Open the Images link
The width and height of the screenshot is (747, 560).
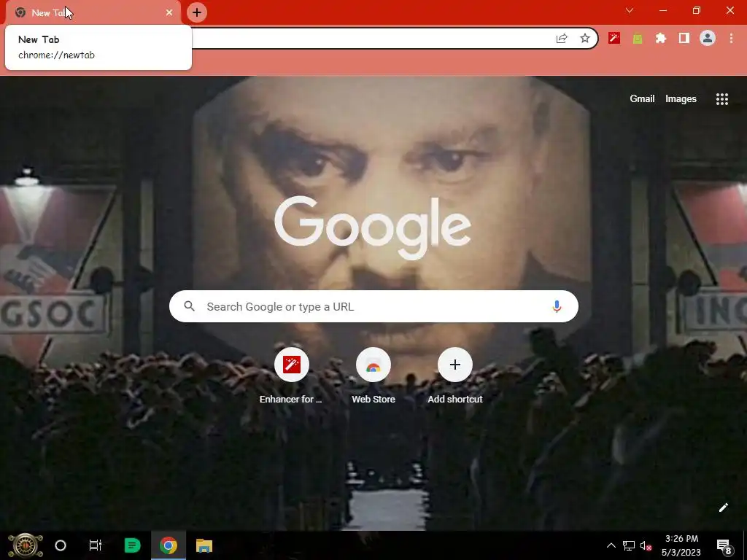coord(681,98)
